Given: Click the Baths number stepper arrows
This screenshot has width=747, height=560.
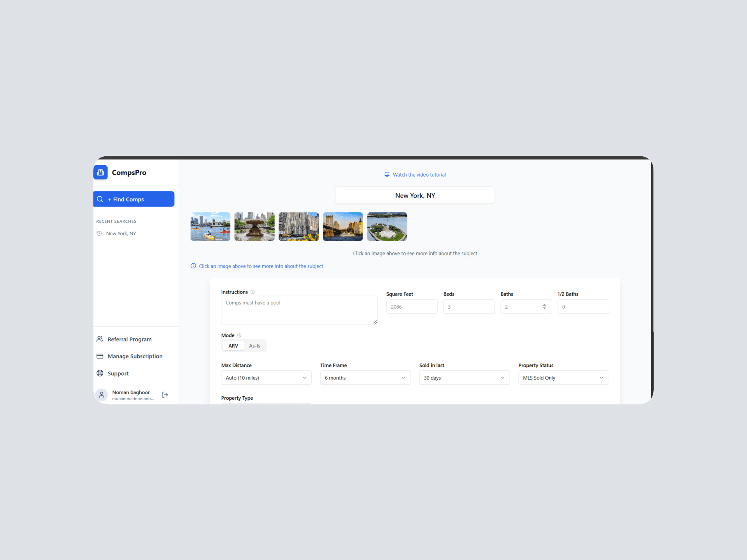Looking at the screenshot, I should pyautogui.click(x=544, y=307).
